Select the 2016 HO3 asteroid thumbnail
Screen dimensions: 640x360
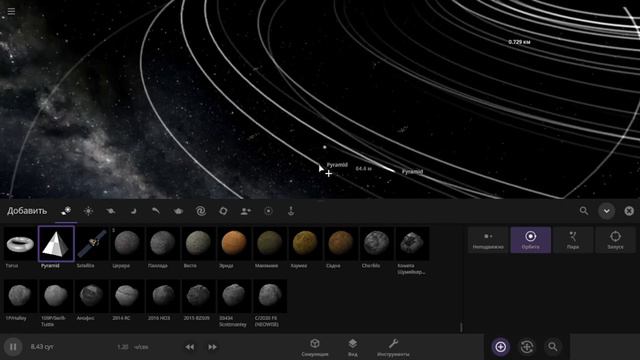click(x=163, y=296)
